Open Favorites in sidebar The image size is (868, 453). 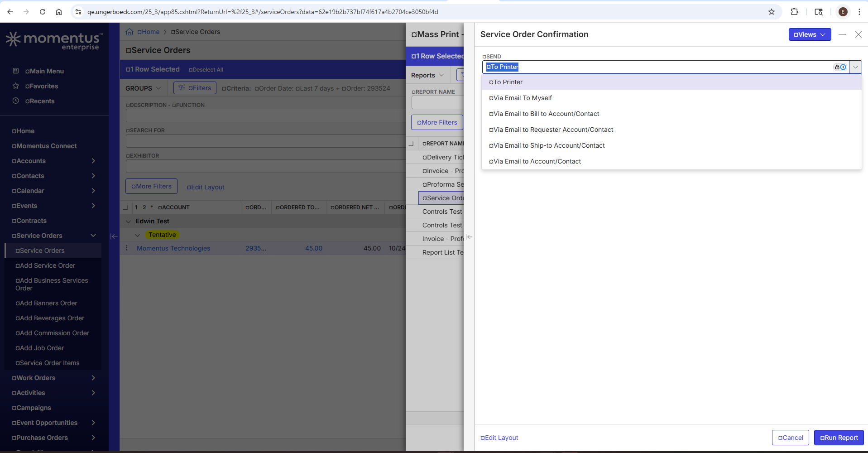pos(42,86)
